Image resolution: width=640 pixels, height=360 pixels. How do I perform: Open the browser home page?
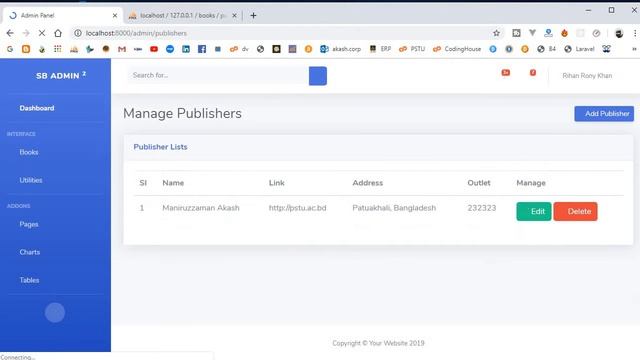tap(58, 33)
